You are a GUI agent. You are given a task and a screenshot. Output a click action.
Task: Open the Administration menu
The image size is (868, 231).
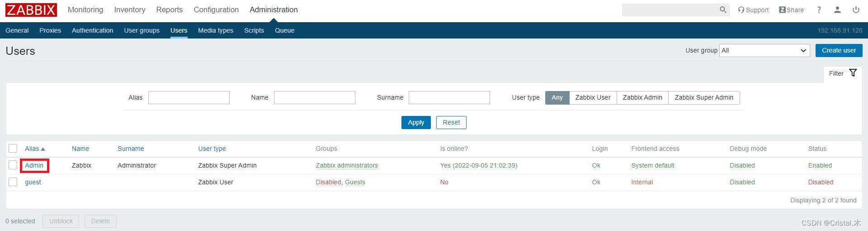[274, 10]
